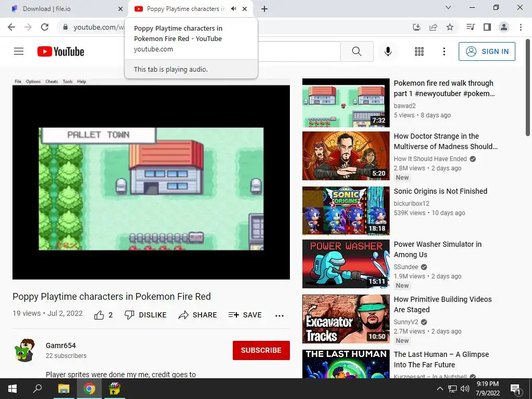
Task: Open Chrome three-dot customize menu
Action: 521,27
